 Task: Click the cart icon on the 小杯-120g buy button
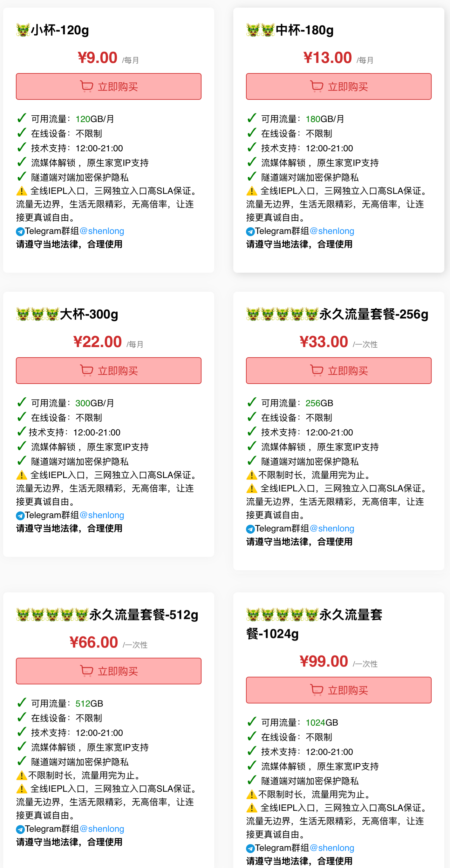coord(86,86)
